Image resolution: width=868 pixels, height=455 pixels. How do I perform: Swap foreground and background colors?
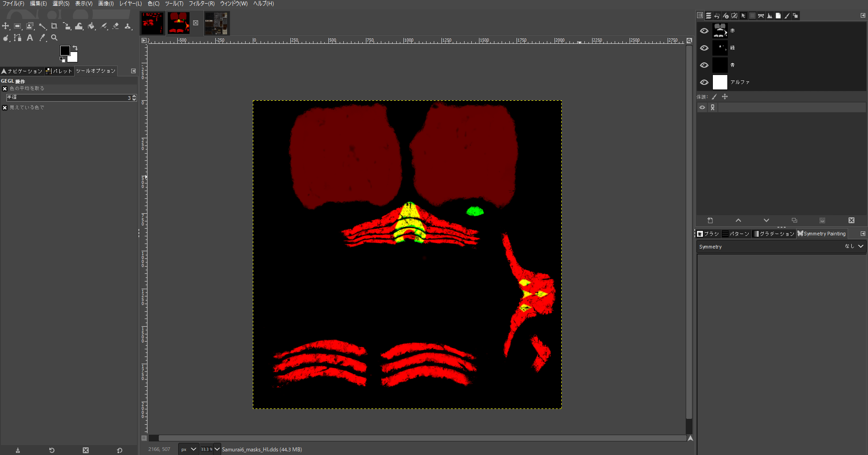tap(75, 48)
